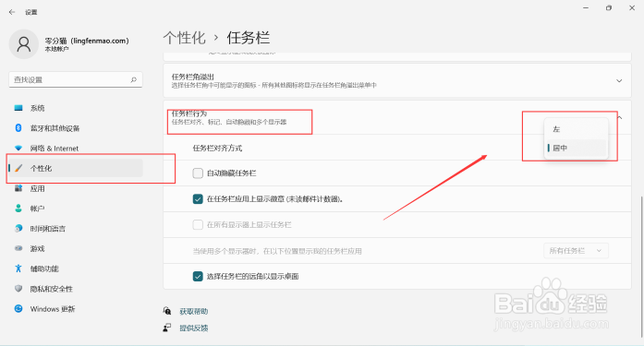Screen dimensions: 644x346
Task: Go to 隐私和安全性 settings
Action: click(x=76, y=289)
